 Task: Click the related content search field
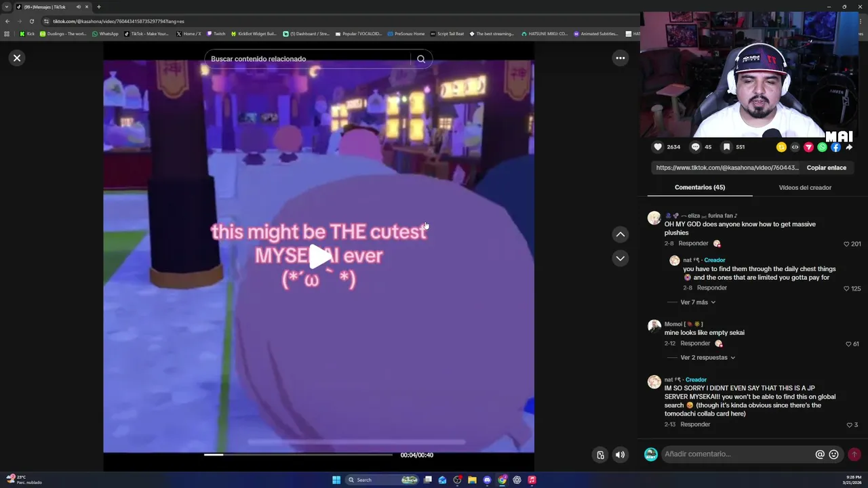[x=309, y=59]
